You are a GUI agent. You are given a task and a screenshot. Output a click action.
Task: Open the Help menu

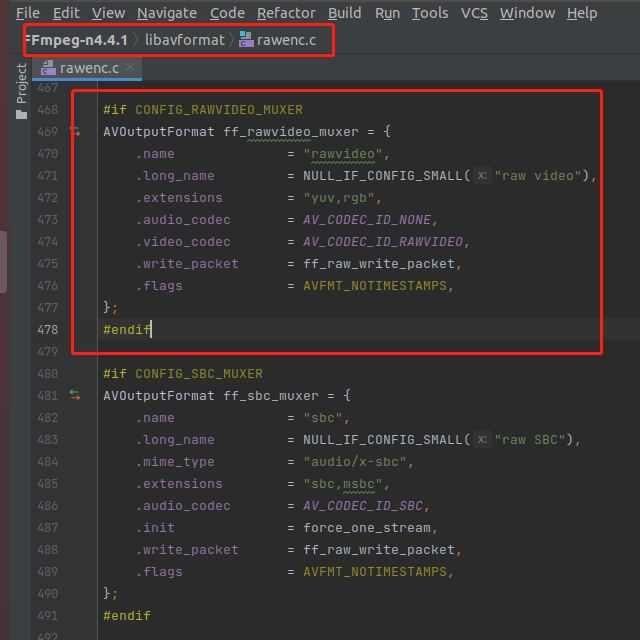coord(582,13)
